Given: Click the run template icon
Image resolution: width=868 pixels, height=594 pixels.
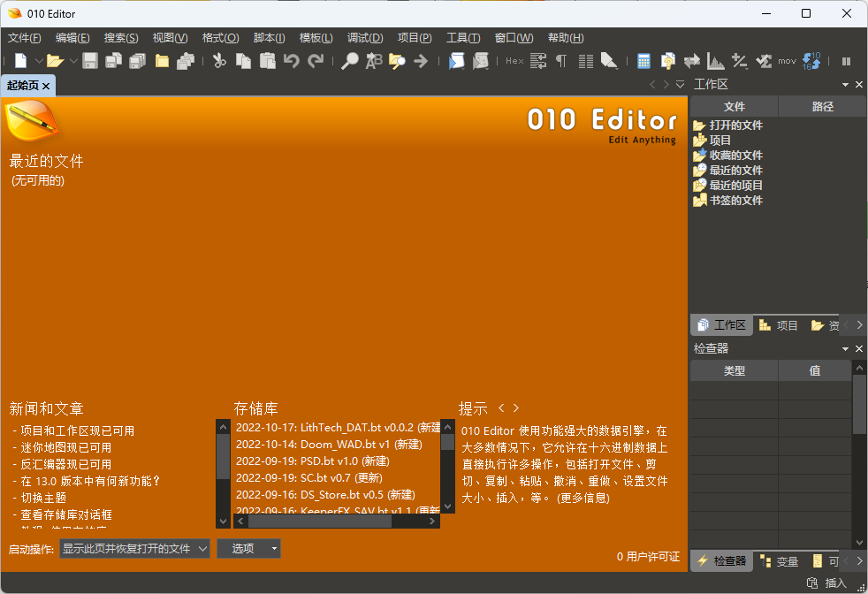Looking at the screenshot, I should [481, 61].
